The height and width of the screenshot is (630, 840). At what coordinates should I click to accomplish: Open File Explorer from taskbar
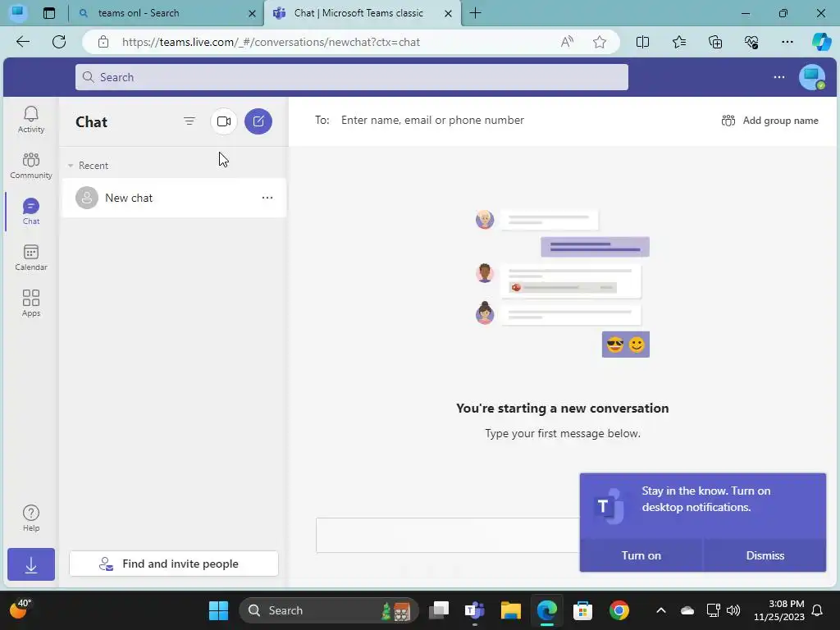pos(510,610)
